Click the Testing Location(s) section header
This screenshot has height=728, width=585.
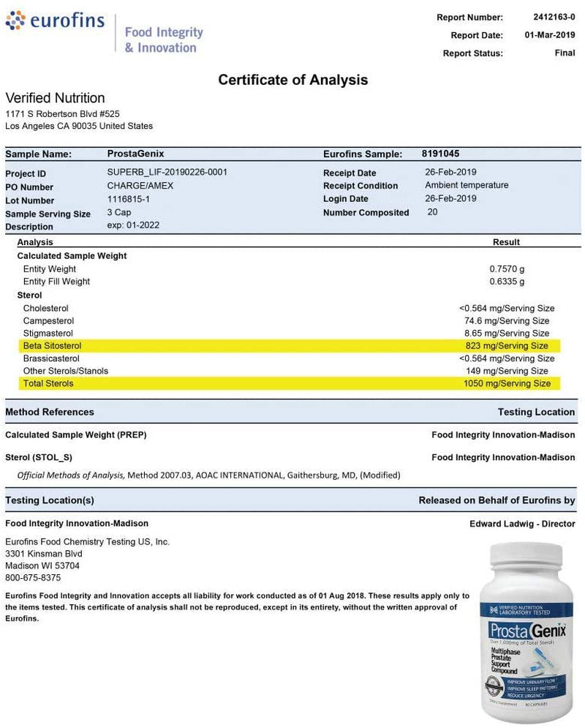50,500
